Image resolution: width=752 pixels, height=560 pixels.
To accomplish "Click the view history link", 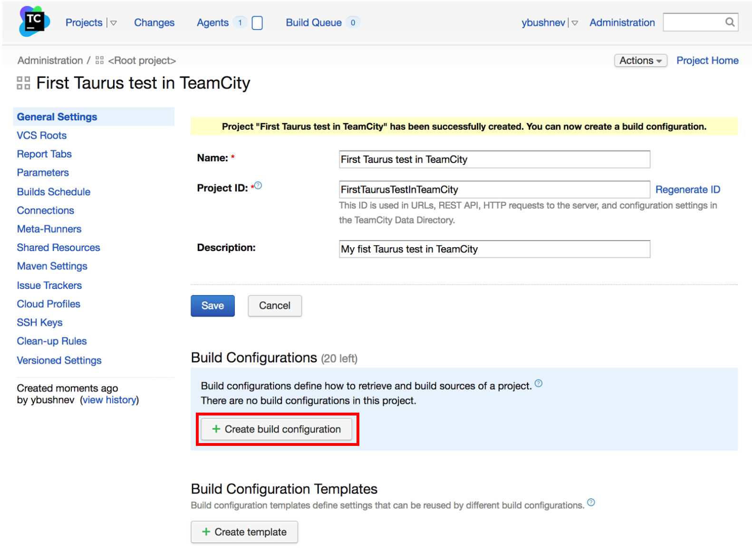I will (x=109, y=400).
